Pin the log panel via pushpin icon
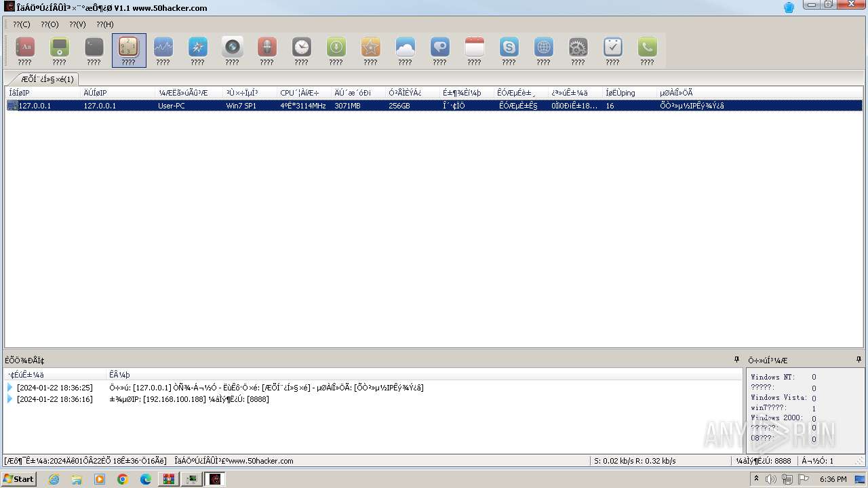 737,360
